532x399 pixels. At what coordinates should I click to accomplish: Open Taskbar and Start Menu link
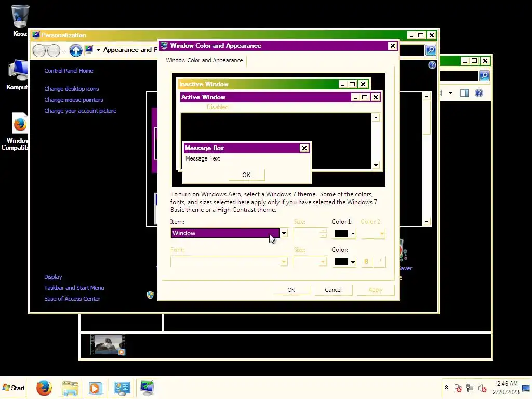(x=74, y=288)
